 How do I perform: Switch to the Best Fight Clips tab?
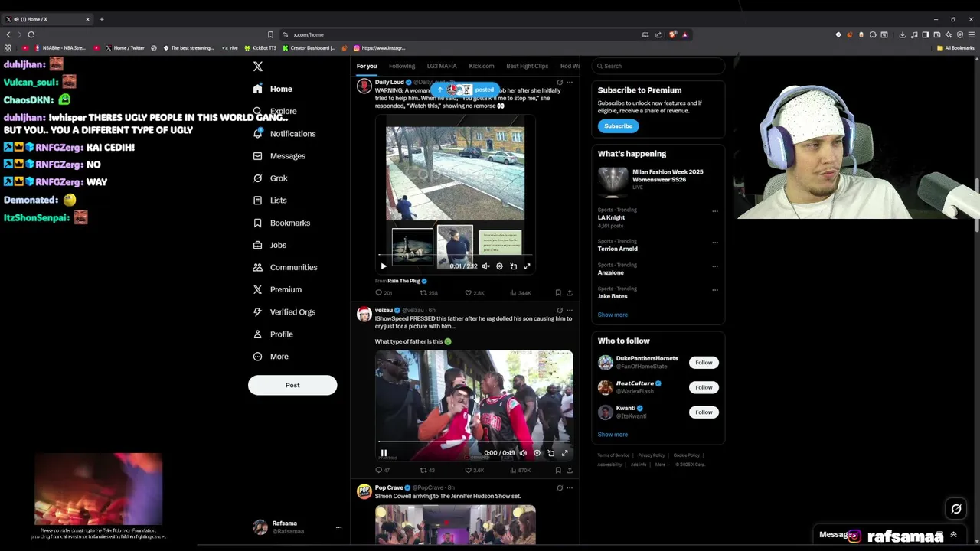pyautogui.click(x=528, y=66)
